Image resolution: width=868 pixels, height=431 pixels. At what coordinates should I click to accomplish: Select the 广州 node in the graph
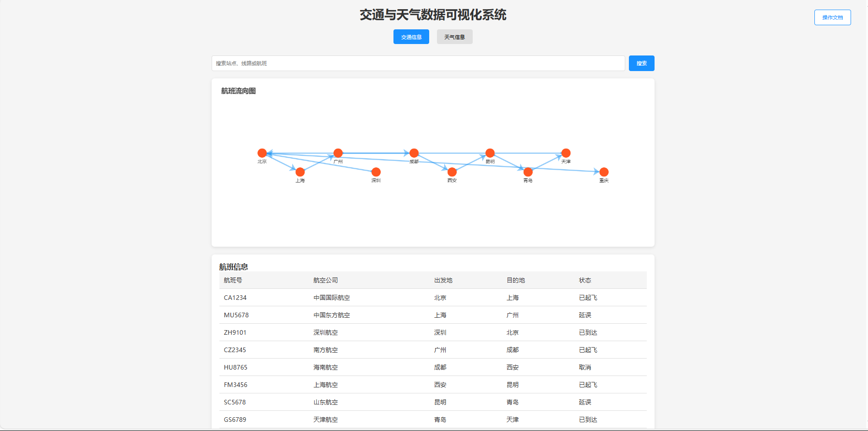tap(338, 153)
